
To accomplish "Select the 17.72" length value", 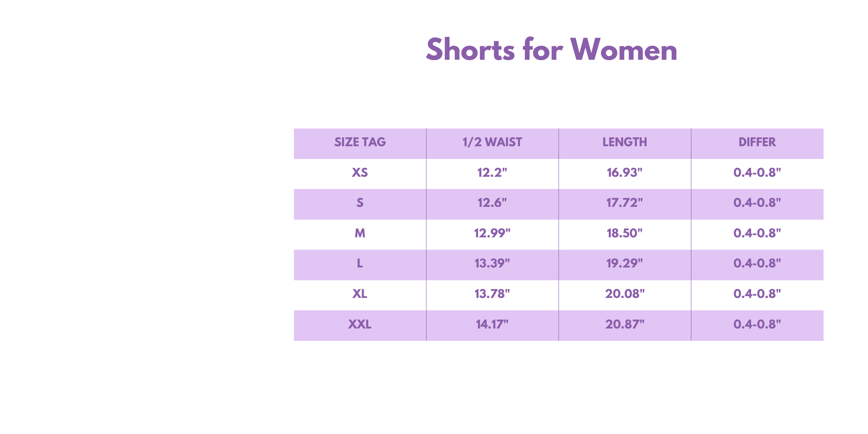I will (x=625, y=203).
